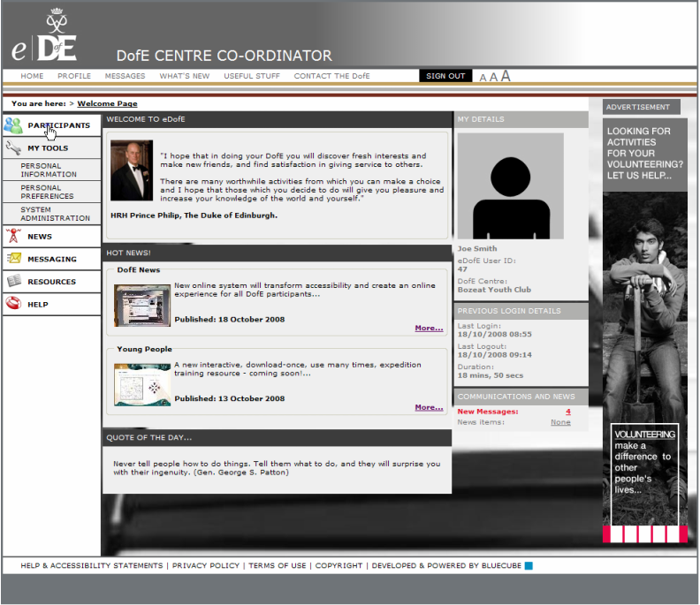Viewport: 700px width, 605px height.
Task: Select the largest text size A
Action: pyautogui.click(x=506, y=76)
